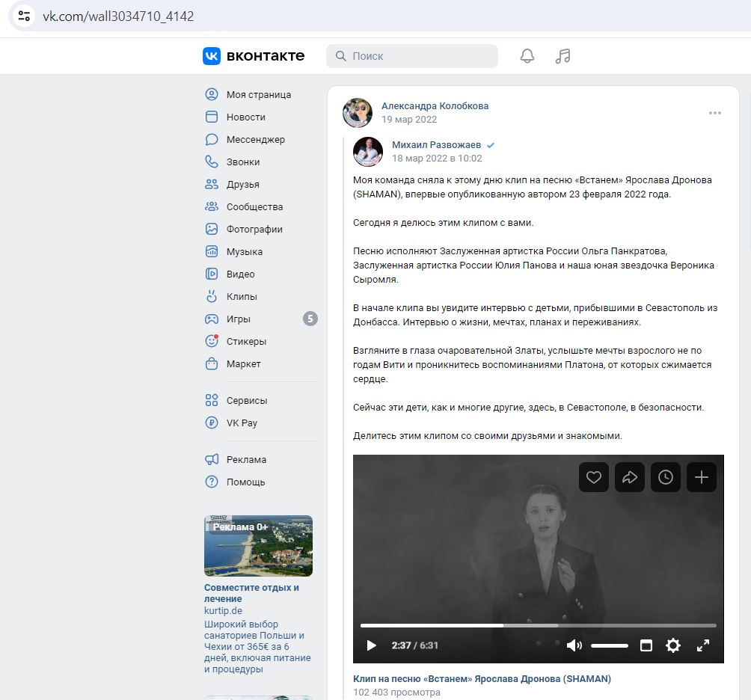Image resolution: width=751 pixels, height=700 pixels.
Task: Select Мессенджер menu label
Action: (255, 139)
